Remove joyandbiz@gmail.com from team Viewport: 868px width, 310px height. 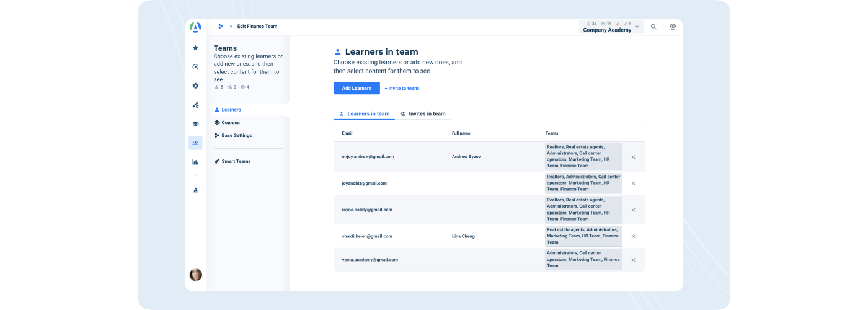[x=633, y=184]
